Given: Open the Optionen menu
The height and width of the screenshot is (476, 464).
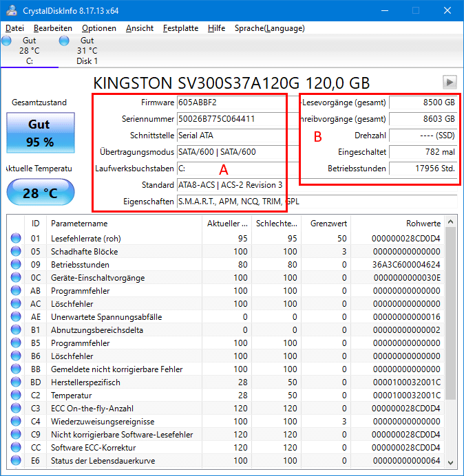Looking at the screenshot, I should tap(99, 28).
